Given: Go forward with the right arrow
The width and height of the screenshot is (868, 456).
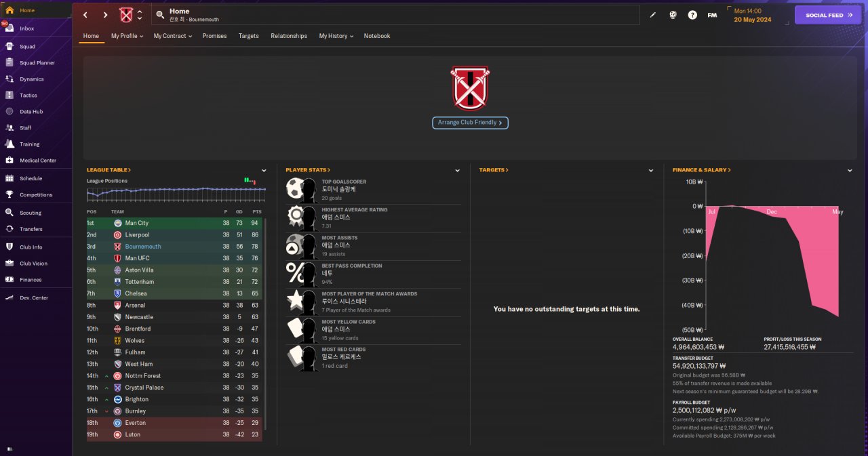Looking at the screenshot, I should [105, 15].
